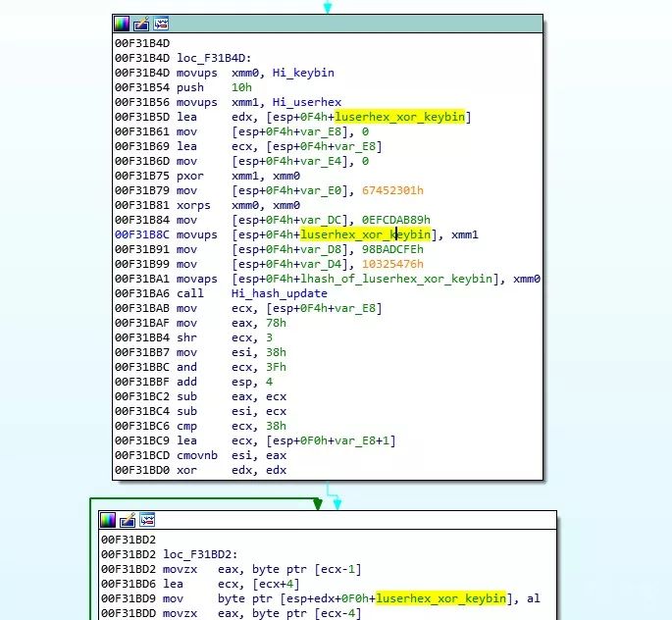
Task: Click constant 67452301h
Action: point(393,190)
